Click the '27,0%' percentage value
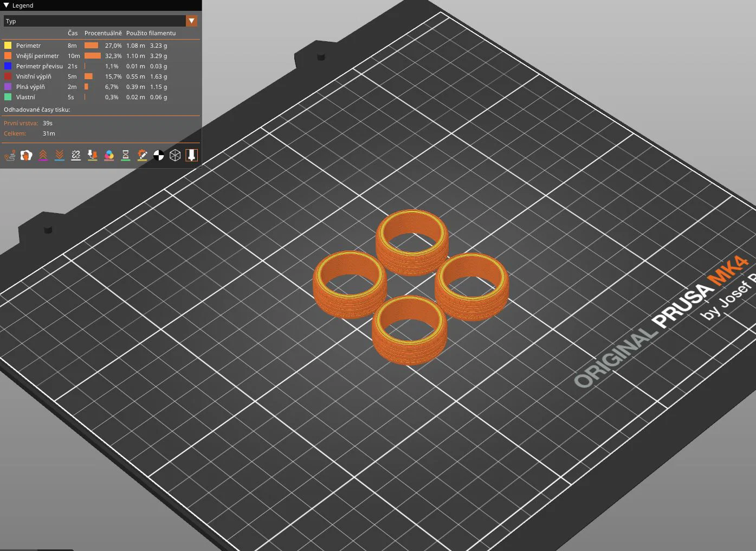The height and width of the screenshot is (551, 756). click(113, 46)
